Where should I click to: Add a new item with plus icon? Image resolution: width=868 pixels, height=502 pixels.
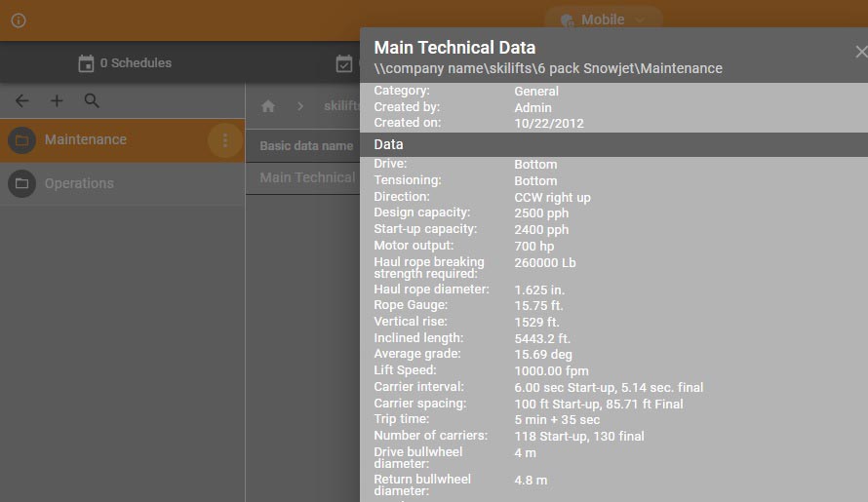pos(57,100)
